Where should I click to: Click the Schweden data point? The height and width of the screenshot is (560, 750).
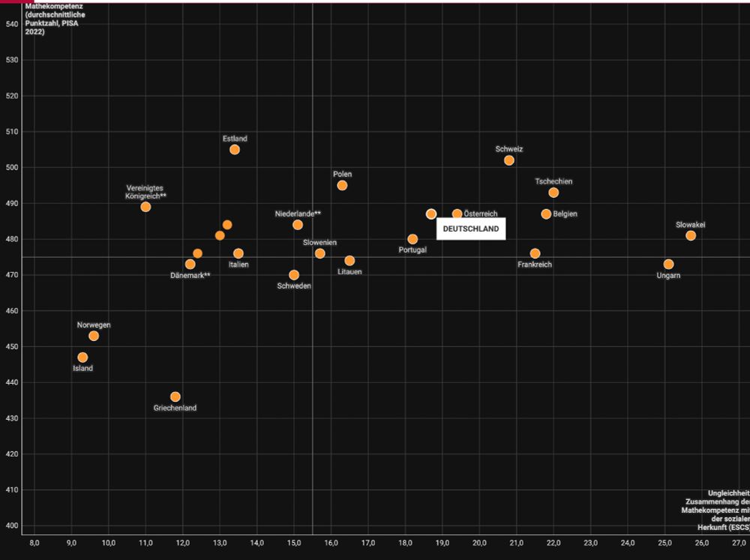tap(294, 275)
